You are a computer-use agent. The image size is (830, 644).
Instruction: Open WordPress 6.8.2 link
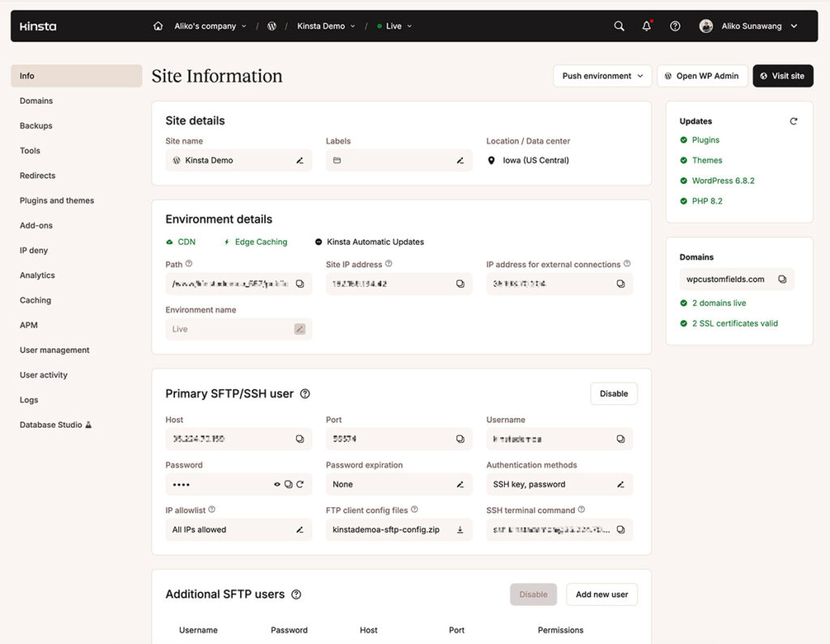(x=723, y=181)
